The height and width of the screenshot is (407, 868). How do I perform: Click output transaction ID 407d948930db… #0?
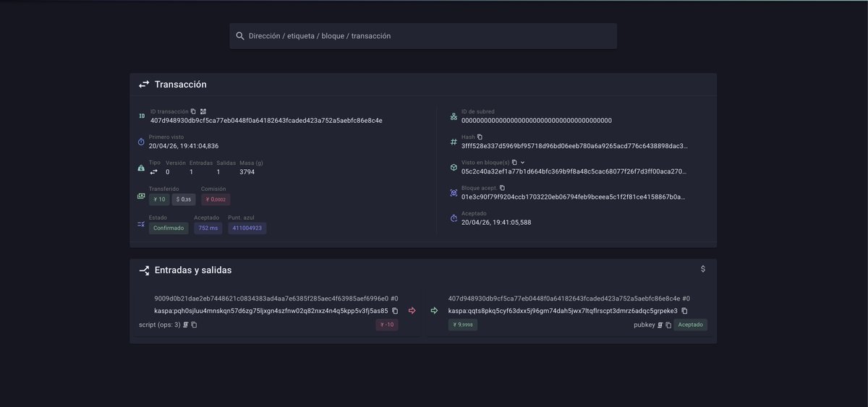pyautogui.click(x=569, y=299)
